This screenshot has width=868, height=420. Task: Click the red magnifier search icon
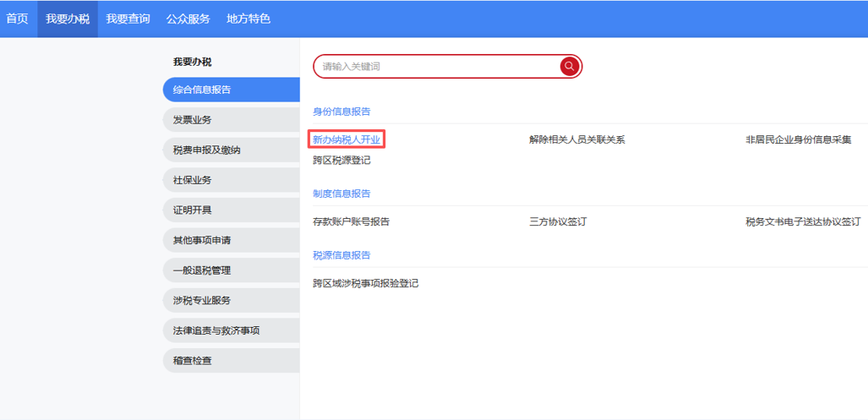pos(569,67)
